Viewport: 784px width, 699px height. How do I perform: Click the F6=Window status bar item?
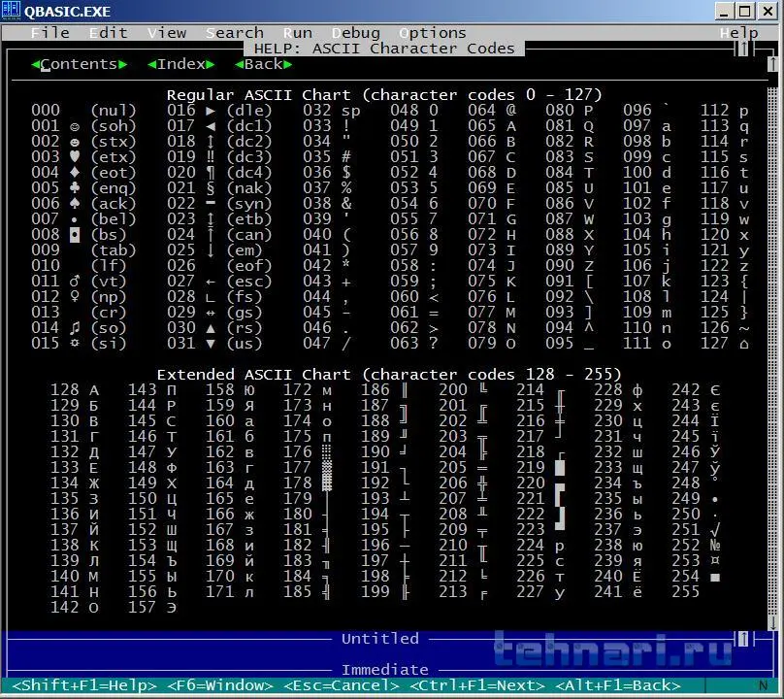point(220,685)
